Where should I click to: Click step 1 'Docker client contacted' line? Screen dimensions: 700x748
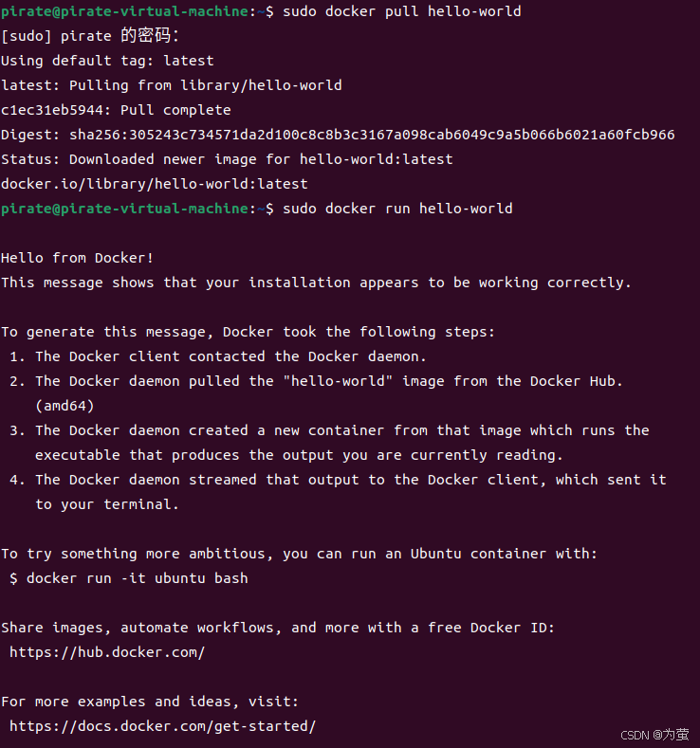click(x=217, y=356)
